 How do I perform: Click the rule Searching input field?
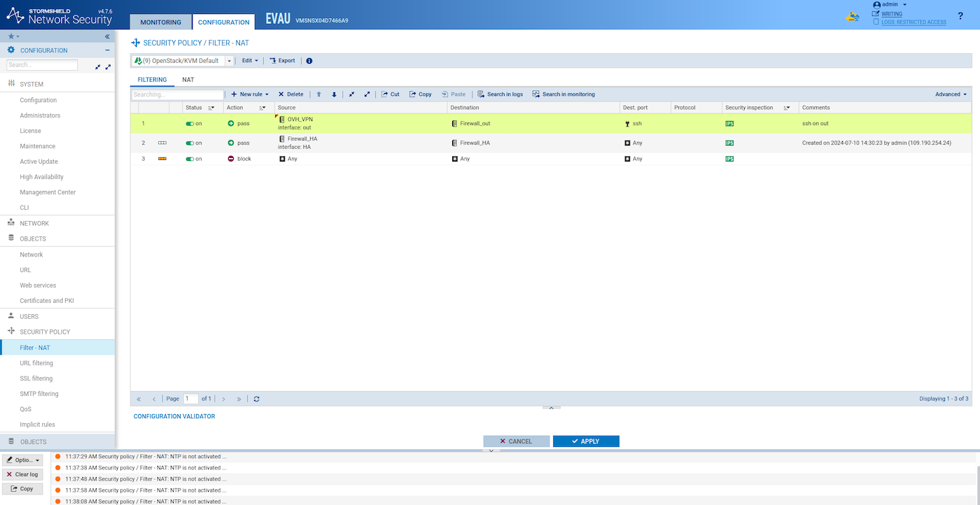click(177, 94)
